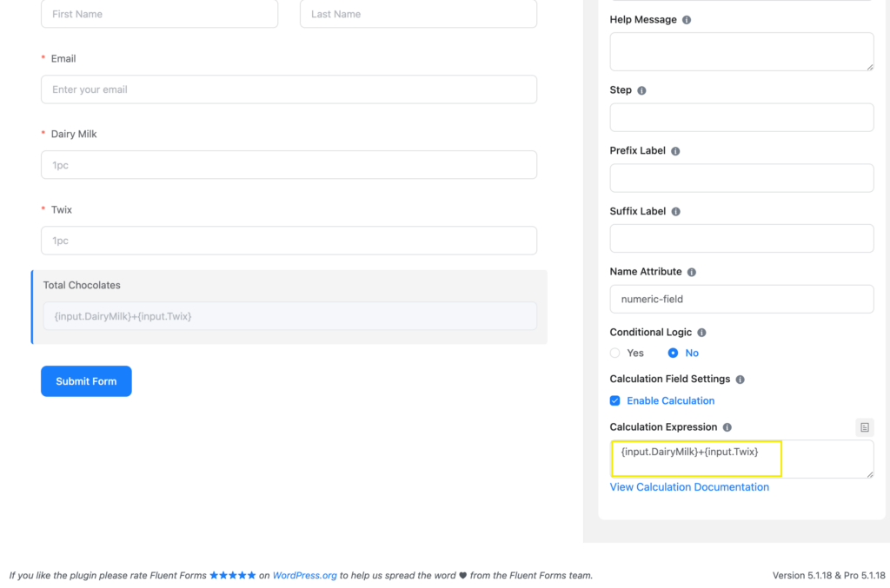Open the WordPress.org link in footer
Image resolution: width=890 pixels, height=588 pixels.
point(304,575)
